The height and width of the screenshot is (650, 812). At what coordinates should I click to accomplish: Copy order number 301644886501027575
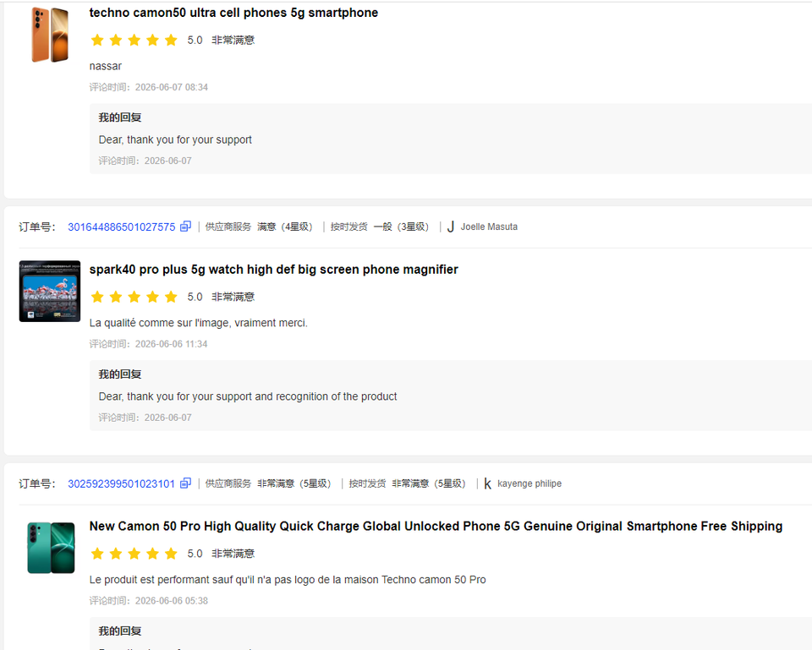(x=185, y=227)
